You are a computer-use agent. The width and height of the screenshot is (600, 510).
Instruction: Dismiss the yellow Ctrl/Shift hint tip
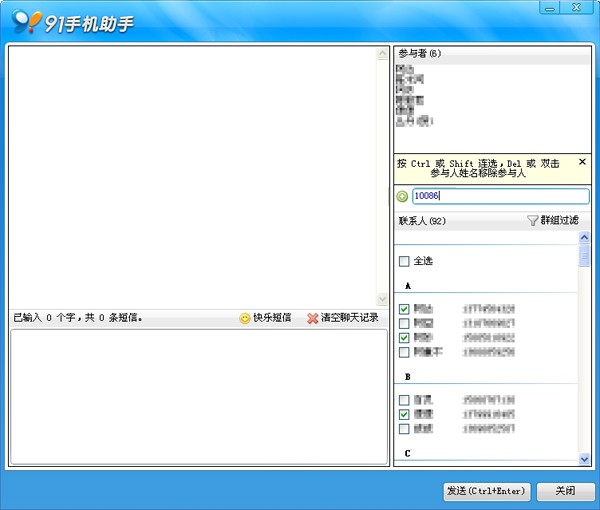(x=582, y=162)
